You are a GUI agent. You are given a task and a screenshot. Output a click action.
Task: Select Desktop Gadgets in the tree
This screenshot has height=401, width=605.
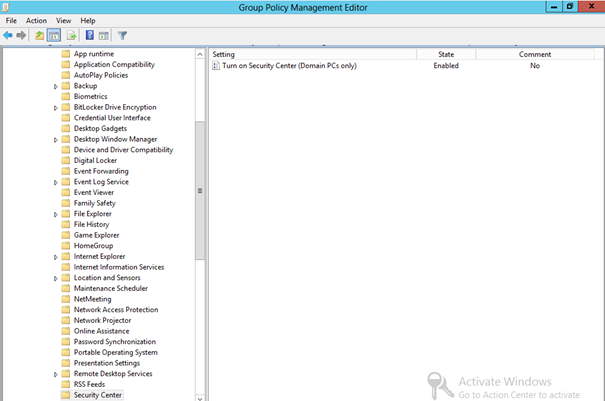[100, 128]
